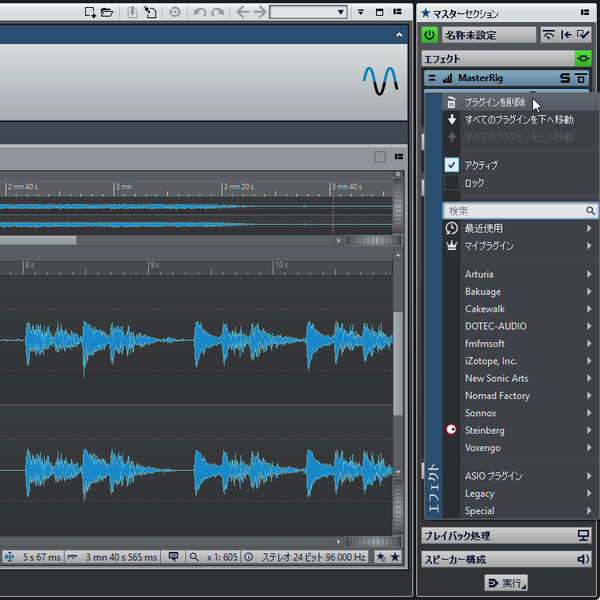Click the down-triangle layout icon in the toolbar
The width and height of the screenshot is (600, 600).
coord(360,12)
